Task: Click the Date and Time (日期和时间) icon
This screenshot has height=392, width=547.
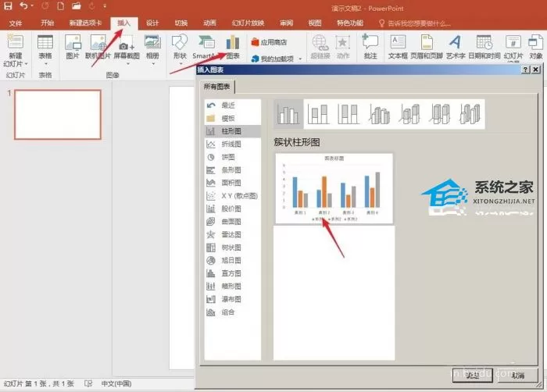Action: pyautogui.click(x=484, y=42)
